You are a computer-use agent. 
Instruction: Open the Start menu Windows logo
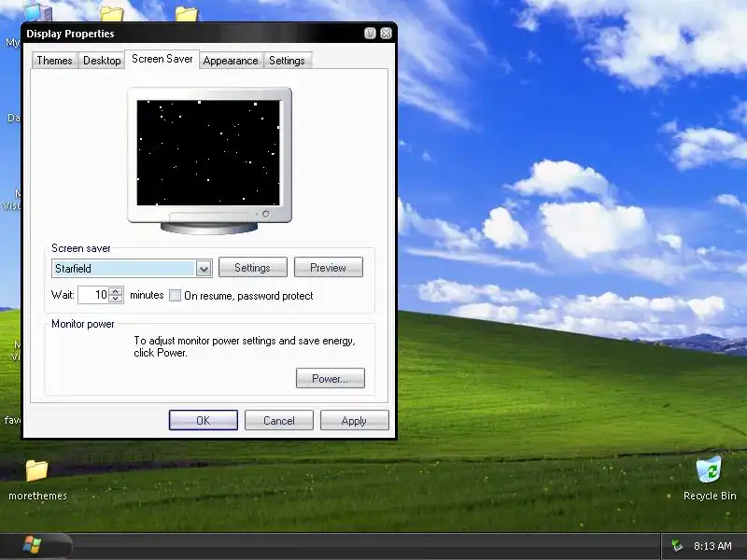(x=32, y=545)
